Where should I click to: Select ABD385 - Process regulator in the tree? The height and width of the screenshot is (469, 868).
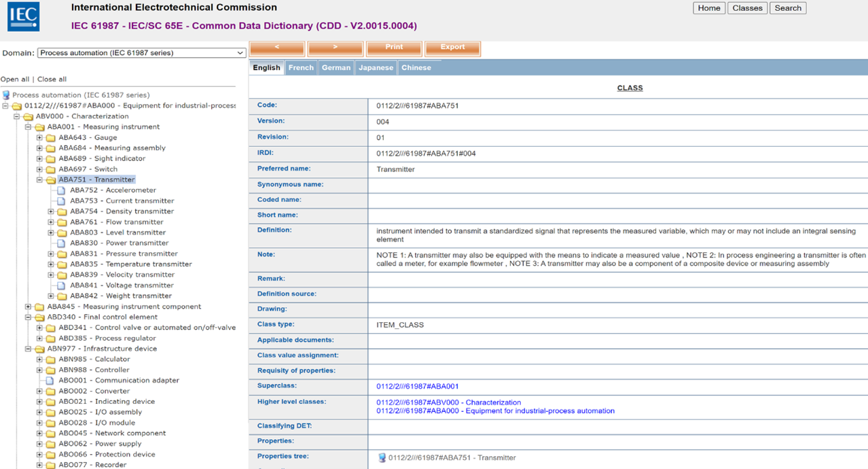pos(107,338)
